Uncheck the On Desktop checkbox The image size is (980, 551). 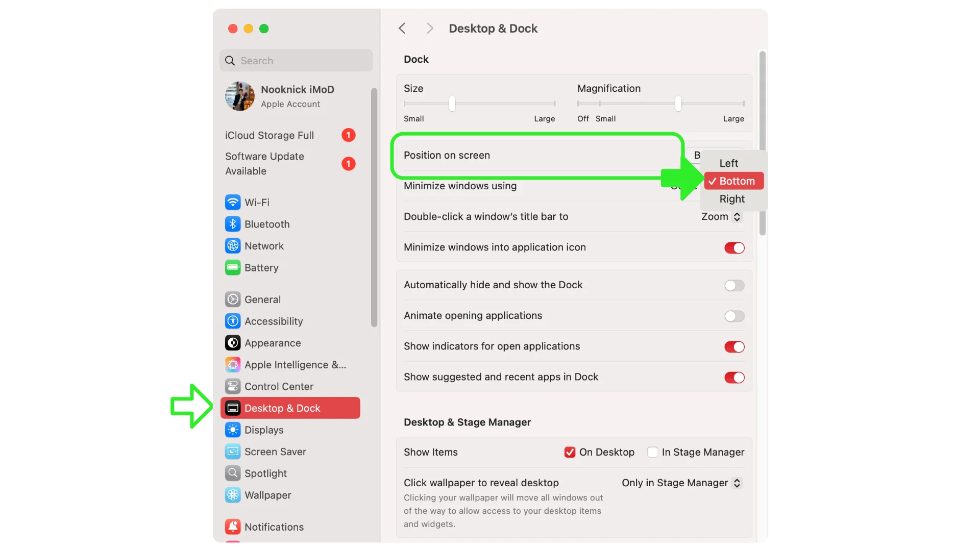pos(570,453)
